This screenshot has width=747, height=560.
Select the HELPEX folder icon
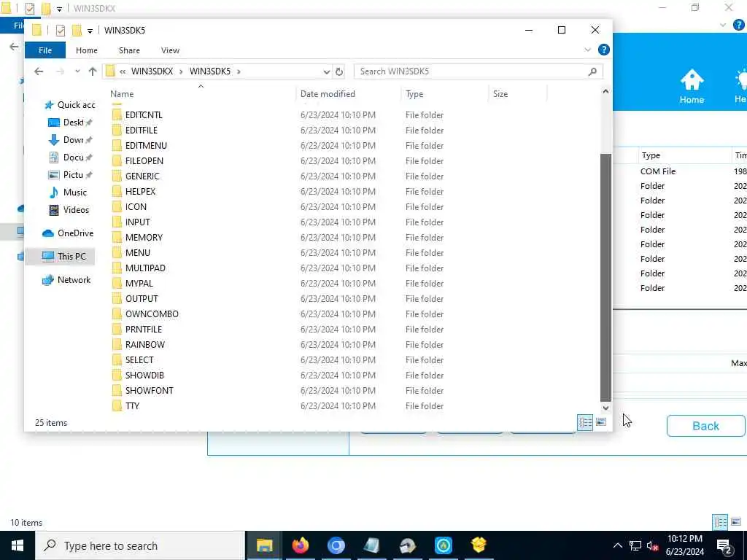117,192
